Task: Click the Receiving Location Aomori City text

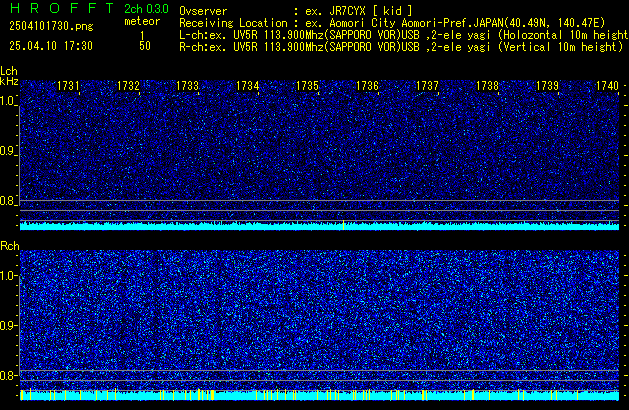Action: (x=392, y=23)
